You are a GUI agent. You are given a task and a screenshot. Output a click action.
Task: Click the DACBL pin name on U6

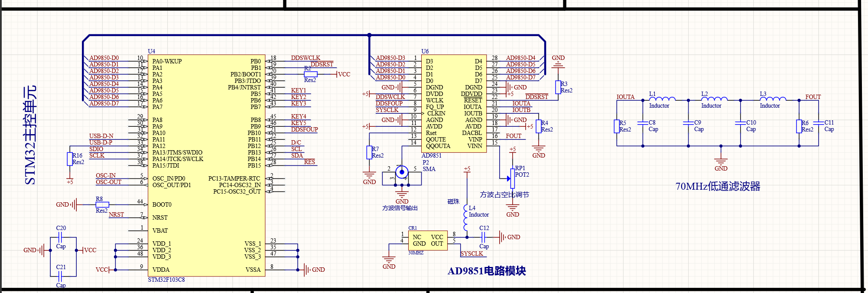point(472,133)
